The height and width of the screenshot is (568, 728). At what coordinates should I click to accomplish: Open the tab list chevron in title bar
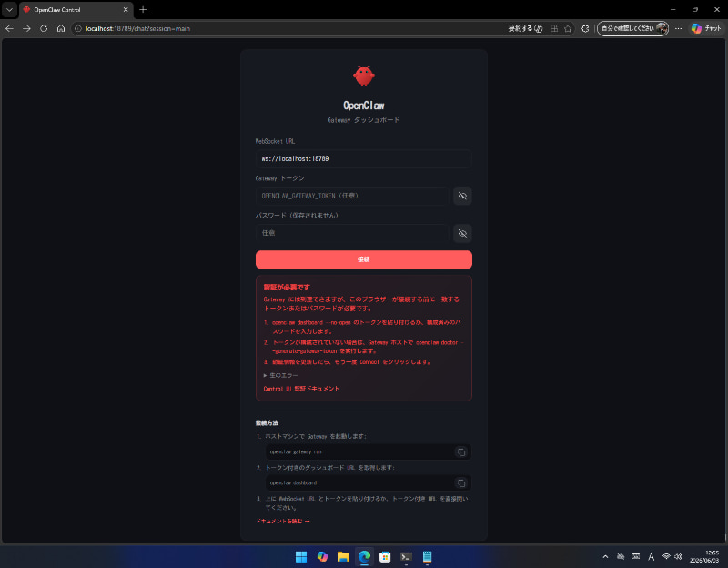[x=9, y=9]
